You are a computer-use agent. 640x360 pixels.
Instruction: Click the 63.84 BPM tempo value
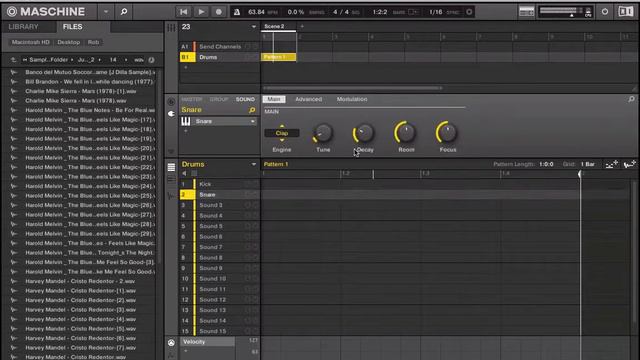pyautogui.click(x=257, y=12)
